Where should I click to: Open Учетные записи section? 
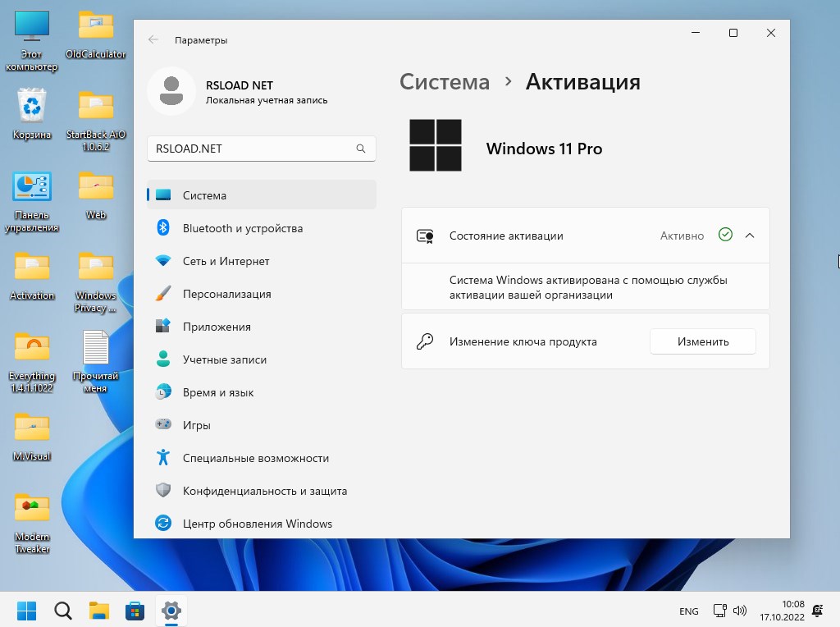click(x=262, y=359)
